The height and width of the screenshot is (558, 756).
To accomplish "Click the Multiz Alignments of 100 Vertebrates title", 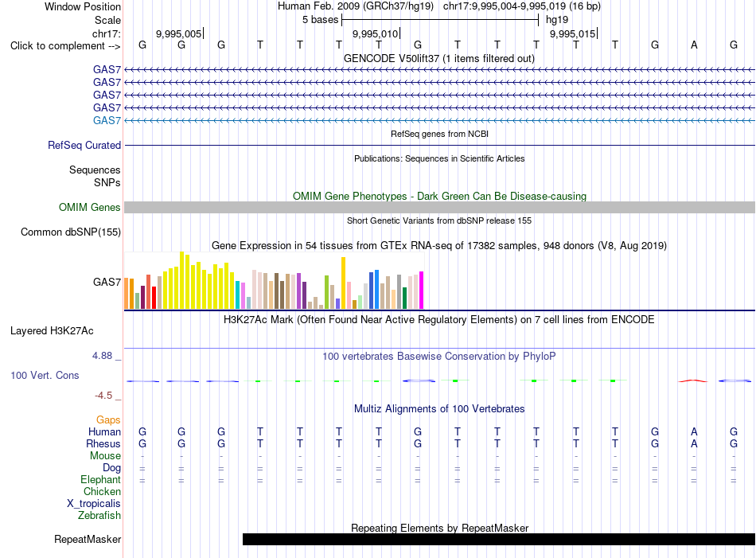I will 439,409.
